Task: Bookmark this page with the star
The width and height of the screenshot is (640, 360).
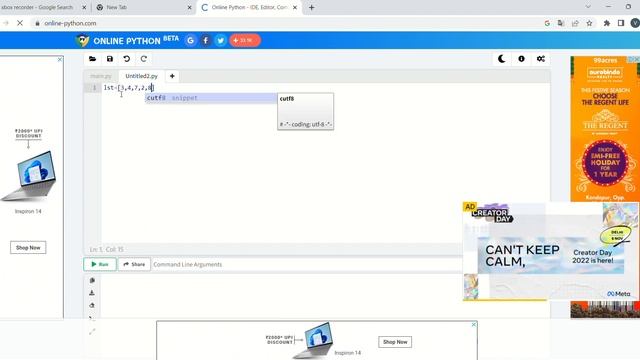Action: [x=589, y=23]
